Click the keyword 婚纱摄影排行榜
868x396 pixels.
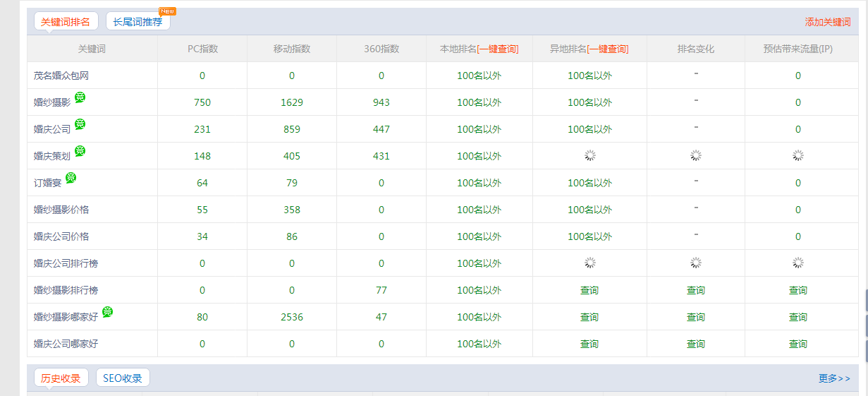tap(66, 290)
